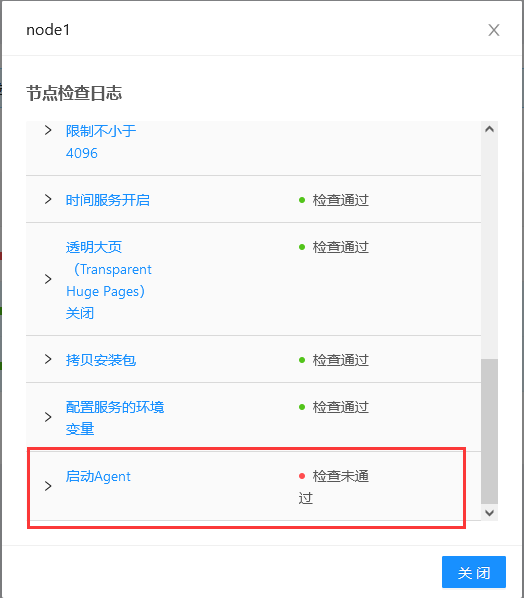Close the node1 dialog with X icon
The image size is (524, 598).
(494, 30)
